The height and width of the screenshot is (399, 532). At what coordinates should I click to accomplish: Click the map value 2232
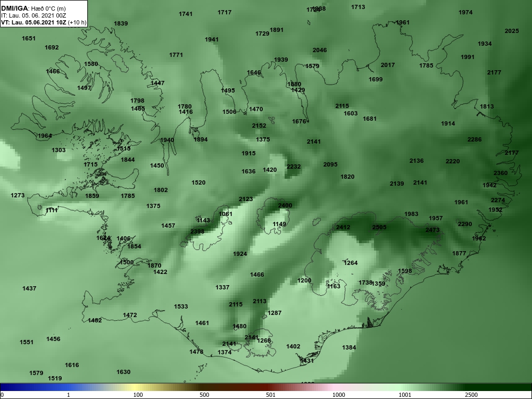pyautogui.click(x=294, y=167)
